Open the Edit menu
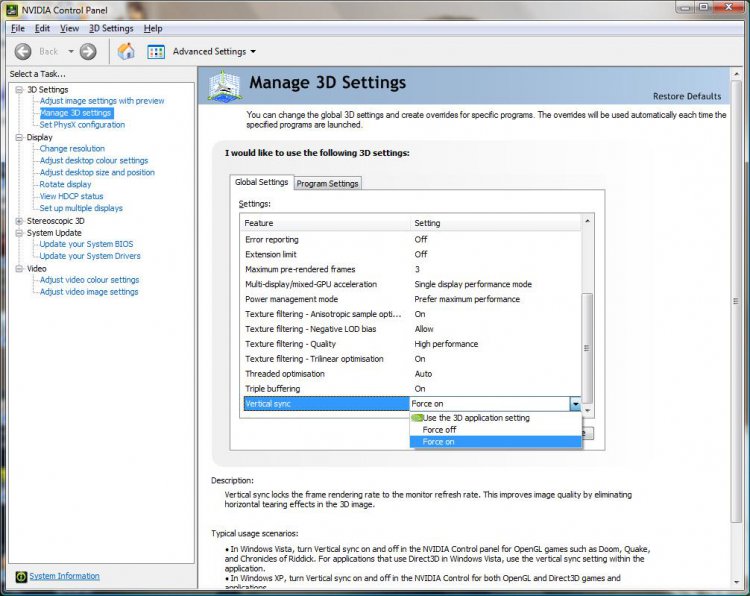The width and height of the screenshot is (750, 596). (42, 28)
